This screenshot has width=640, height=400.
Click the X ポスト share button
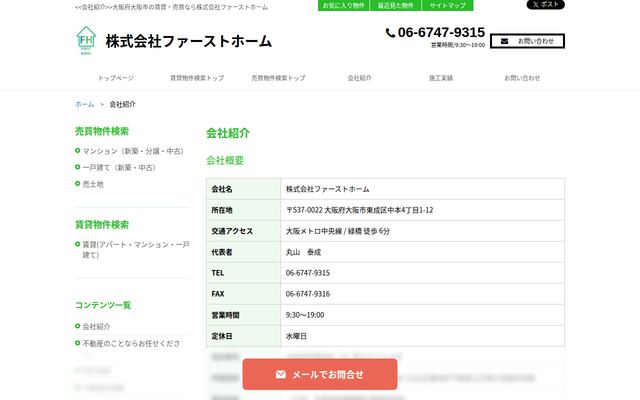[x=545, y=4]
